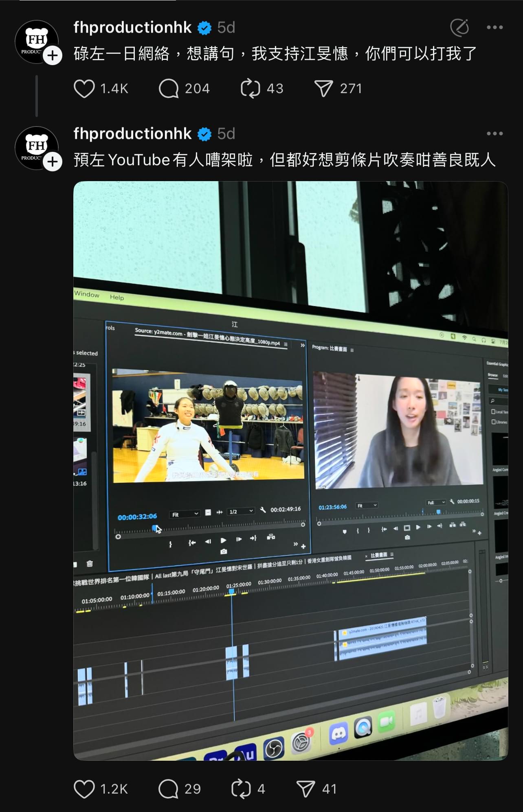Click the timeline playhead at 01:25:00:00
The height and width of the screenshot is (812, 523).
pyautogui.click(x=231, y=591)
